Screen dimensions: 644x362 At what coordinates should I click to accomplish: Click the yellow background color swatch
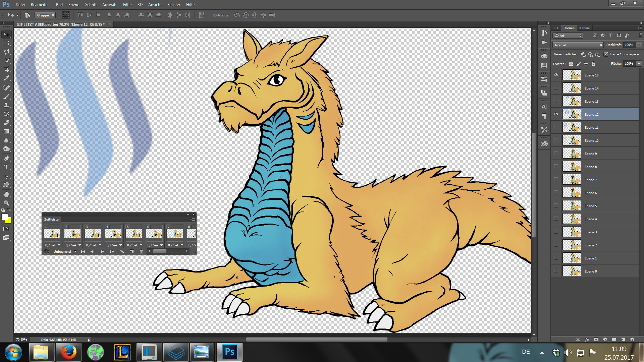click(9, 221)
